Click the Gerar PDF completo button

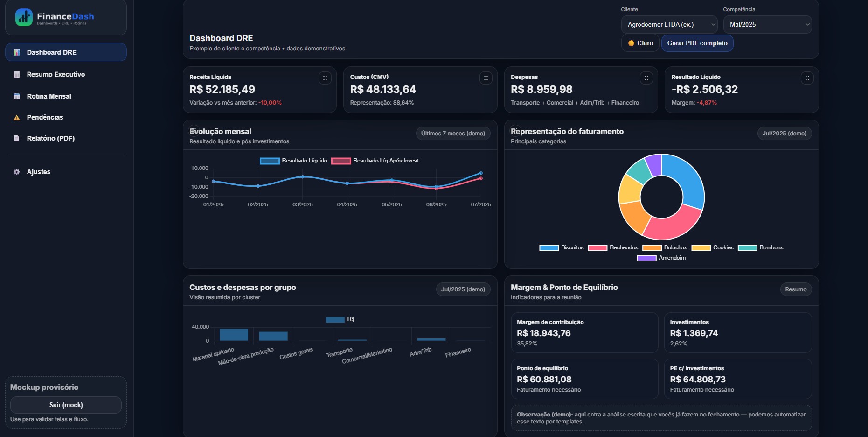(697, 43)
